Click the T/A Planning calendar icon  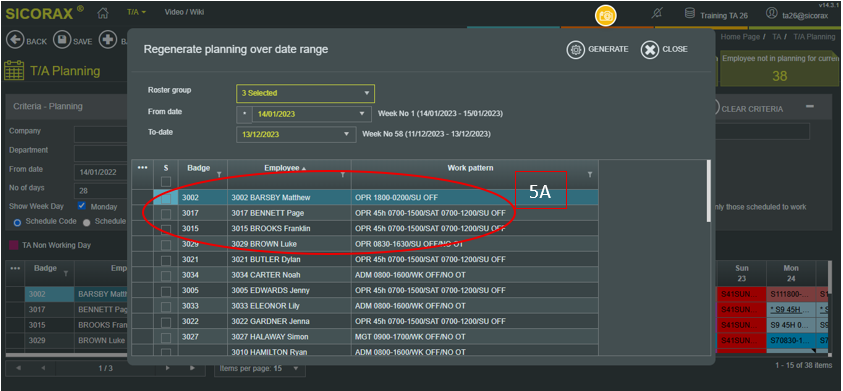(13, 70)
